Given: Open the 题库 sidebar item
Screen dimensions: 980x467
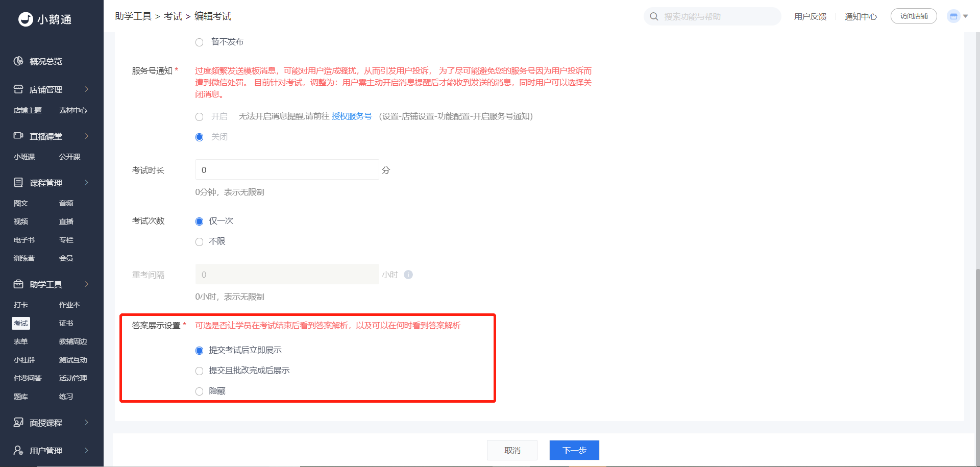Looking at the screenshot, I should 20,397.
